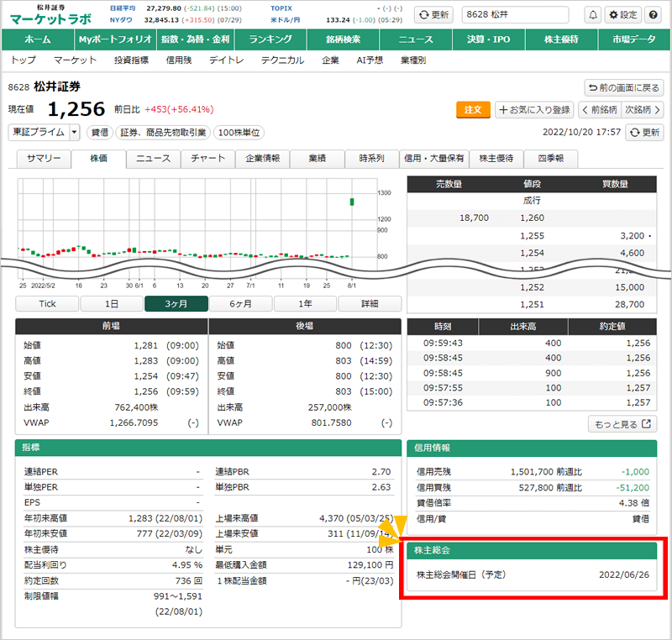Image resolution: width=672 pixels, height=640 pixels.
Task: Select テクニカル sub-navigation link
Action: point(283,60)
